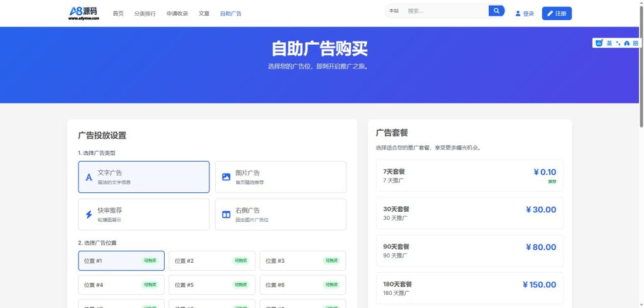644x308 pixels.
Task: Choose the 30天套餐 package at ¥30.00
Action: coord(470,213)
